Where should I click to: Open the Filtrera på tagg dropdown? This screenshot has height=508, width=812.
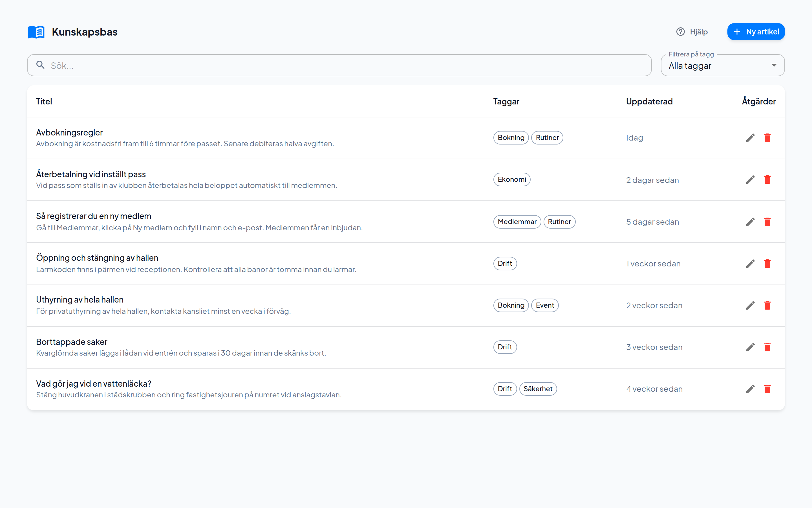(722, 65)
